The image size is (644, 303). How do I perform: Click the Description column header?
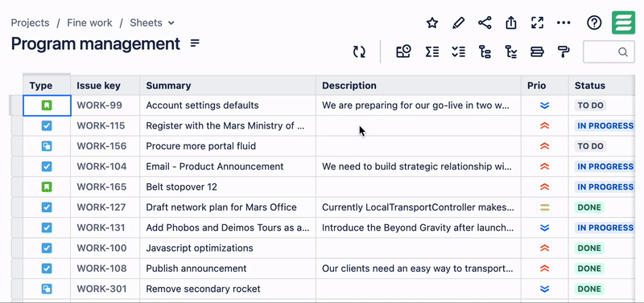(419, 86)
